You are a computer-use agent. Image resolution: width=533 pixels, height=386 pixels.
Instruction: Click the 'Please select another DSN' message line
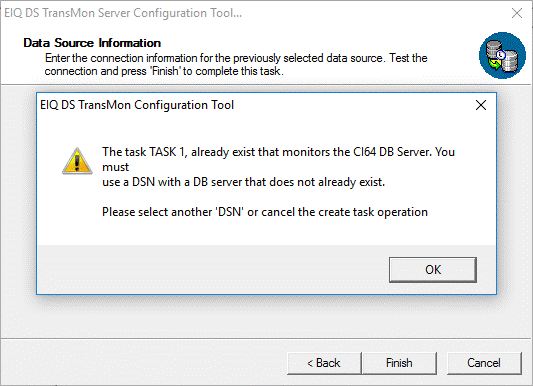click(265, 212)
